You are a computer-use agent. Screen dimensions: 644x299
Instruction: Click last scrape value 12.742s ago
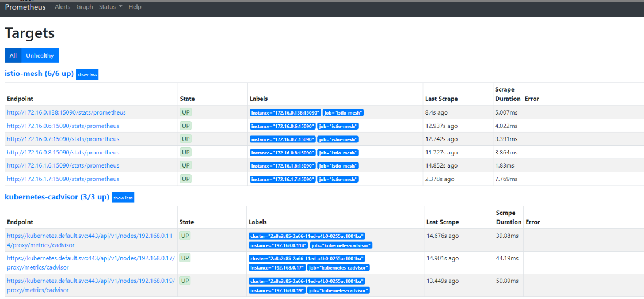tap(441, 139)
